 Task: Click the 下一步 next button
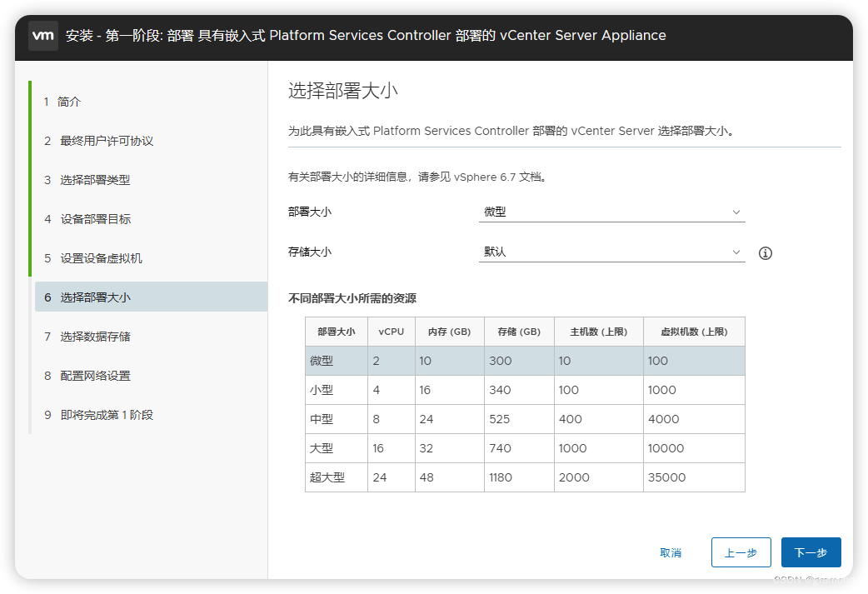click(x=811, y=552)
